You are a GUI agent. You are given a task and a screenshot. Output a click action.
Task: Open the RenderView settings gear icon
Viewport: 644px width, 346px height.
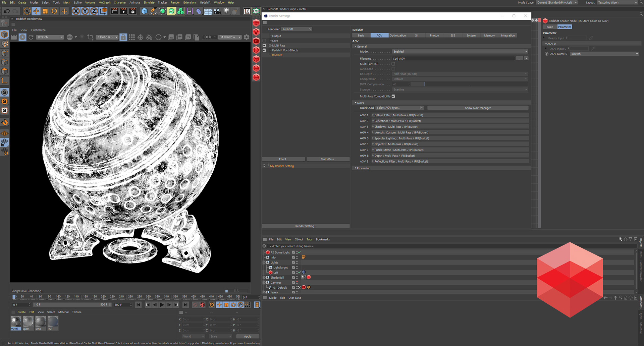pyautogui.click(x=247, y=37)
